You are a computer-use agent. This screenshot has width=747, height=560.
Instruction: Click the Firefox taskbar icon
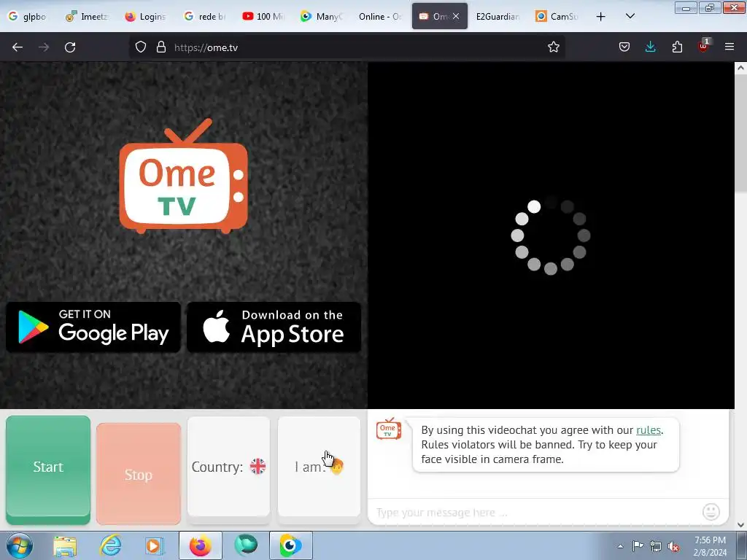(x=200, y=545)
